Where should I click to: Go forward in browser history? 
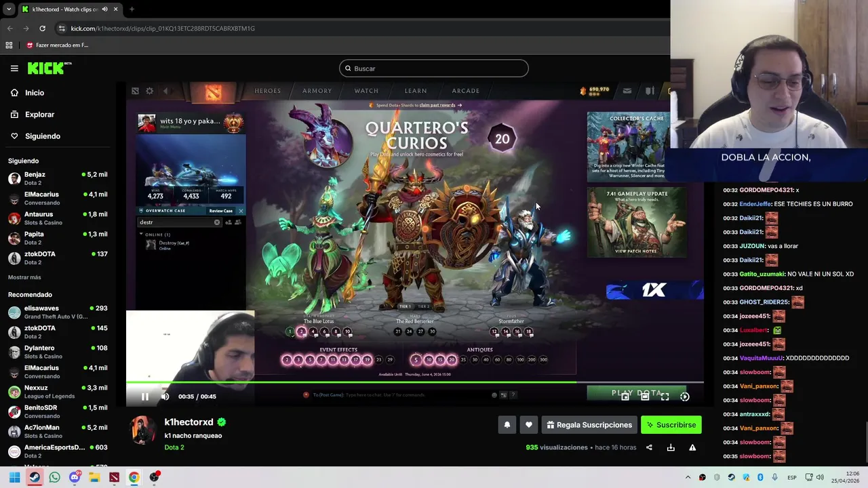[x=26, y=28]
